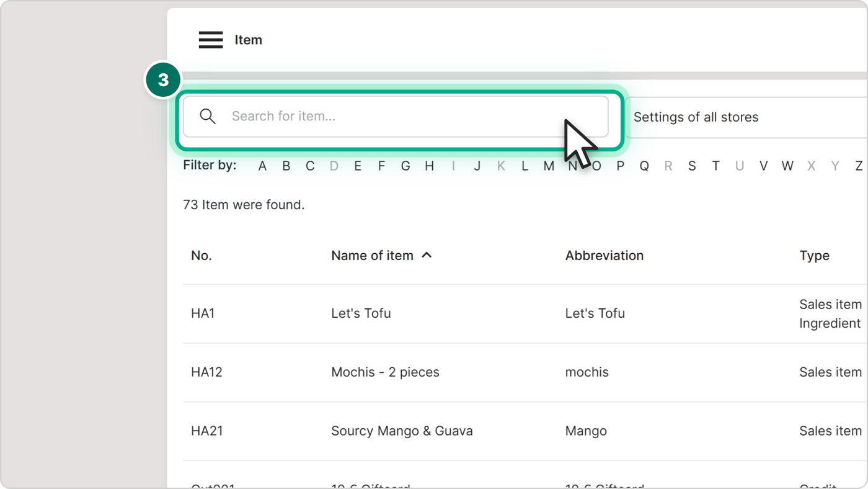Filter items by letter A
Image resolution: width=868 pixels, height=489 pixels.
tap(262, 166)
